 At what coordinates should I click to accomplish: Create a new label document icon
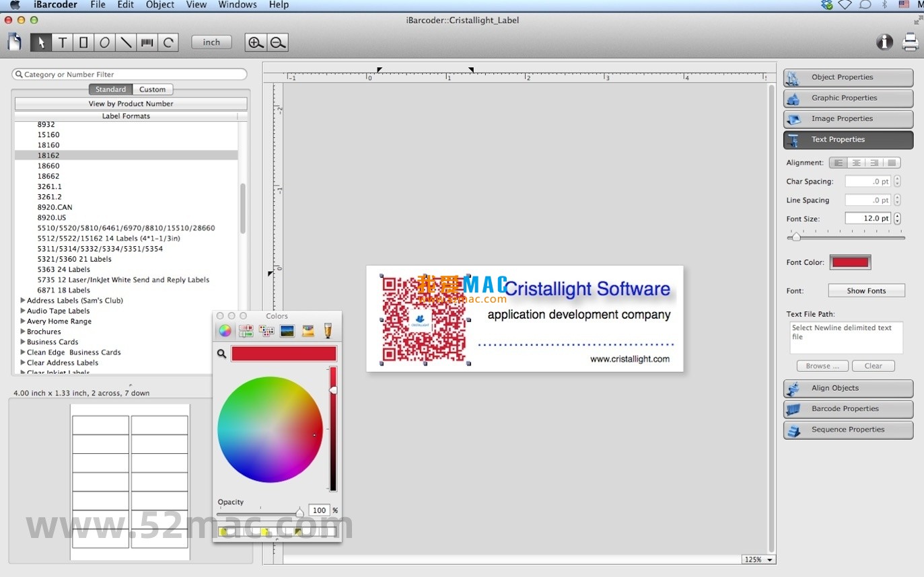coord(14,42)
